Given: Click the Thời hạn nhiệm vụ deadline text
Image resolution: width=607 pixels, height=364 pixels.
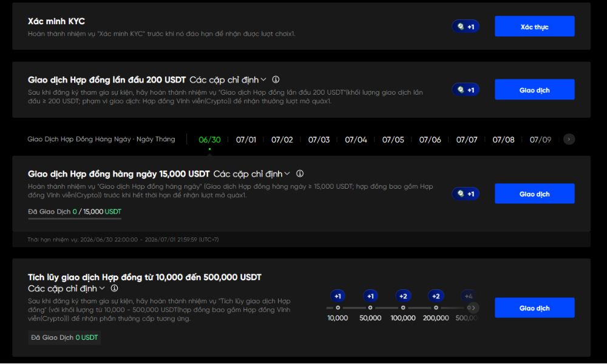Looking at the screenshot, I should click(123, 240).
